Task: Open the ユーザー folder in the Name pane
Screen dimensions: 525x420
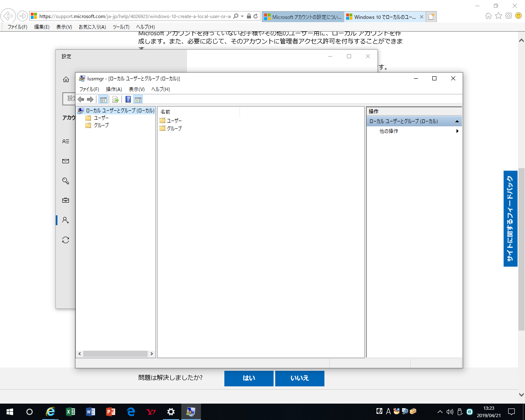Action: pos(174,120)
